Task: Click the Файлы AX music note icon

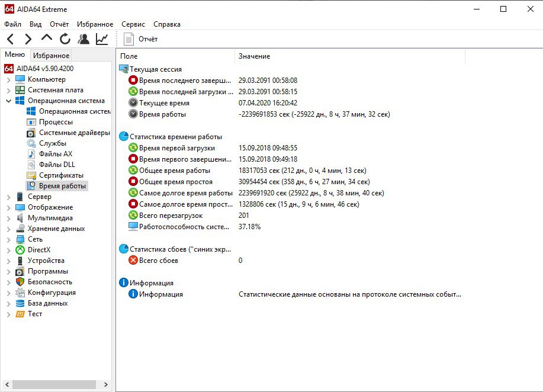Action: pos(31,154)
